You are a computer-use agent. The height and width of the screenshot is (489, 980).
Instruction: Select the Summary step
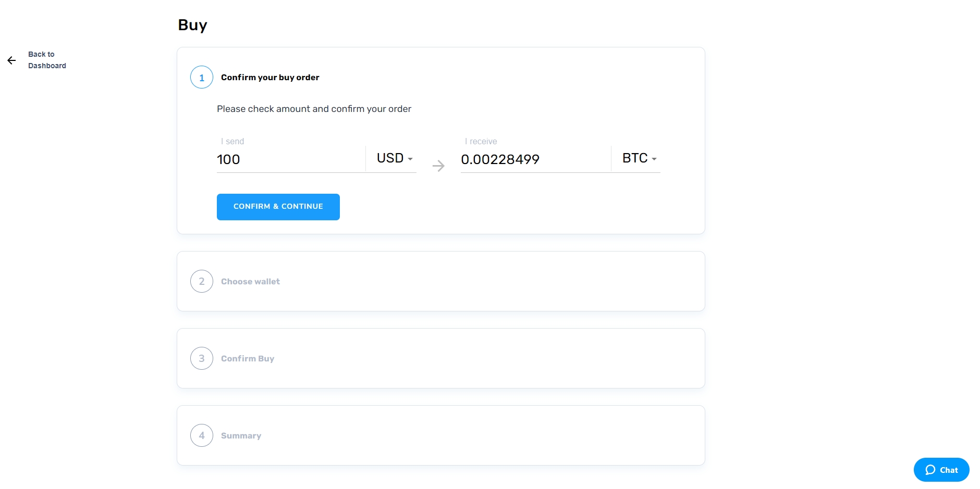(x=441, y=435)
